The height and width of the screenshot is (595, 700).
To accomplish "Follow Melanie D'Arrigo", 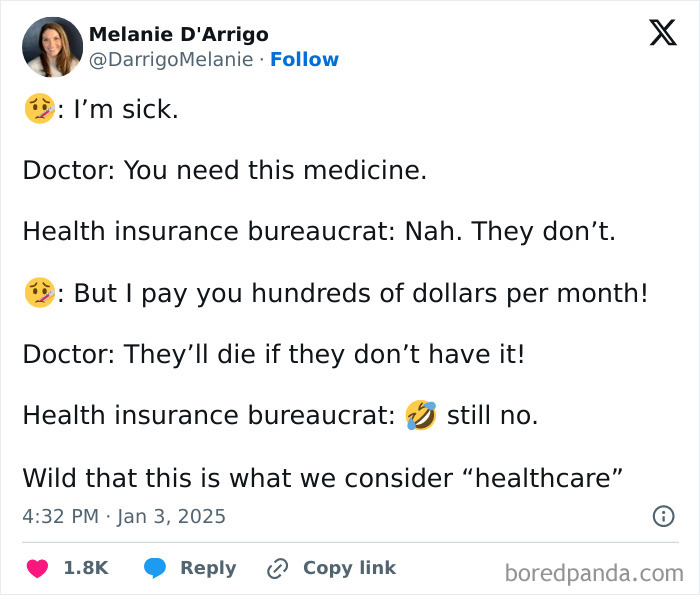I will point(304,60).
